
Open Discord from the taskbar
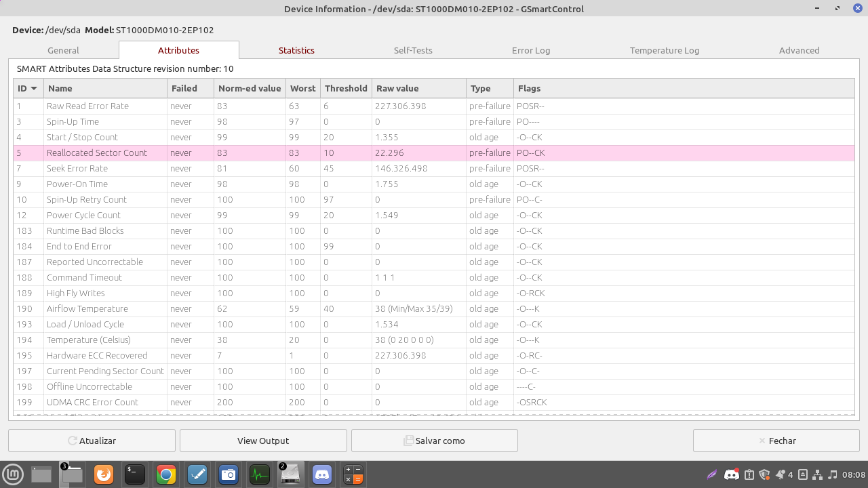[322, 474]
